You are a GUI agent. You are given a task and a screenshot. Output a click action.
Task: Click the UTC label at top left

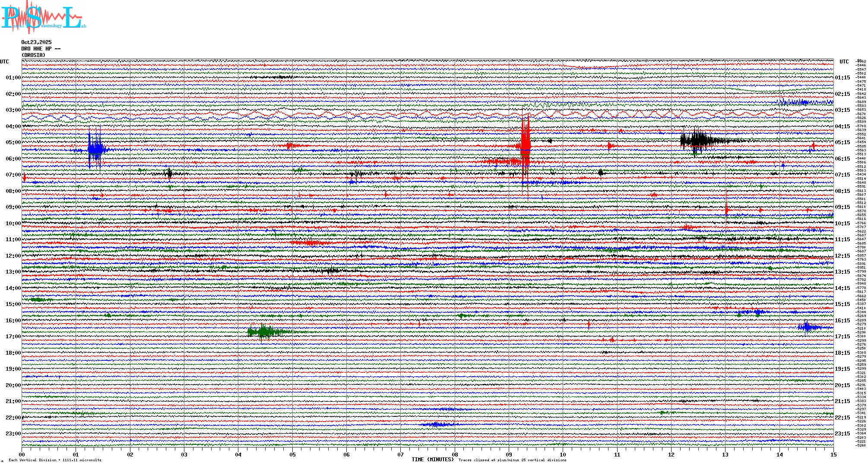[x=4, y=62]
